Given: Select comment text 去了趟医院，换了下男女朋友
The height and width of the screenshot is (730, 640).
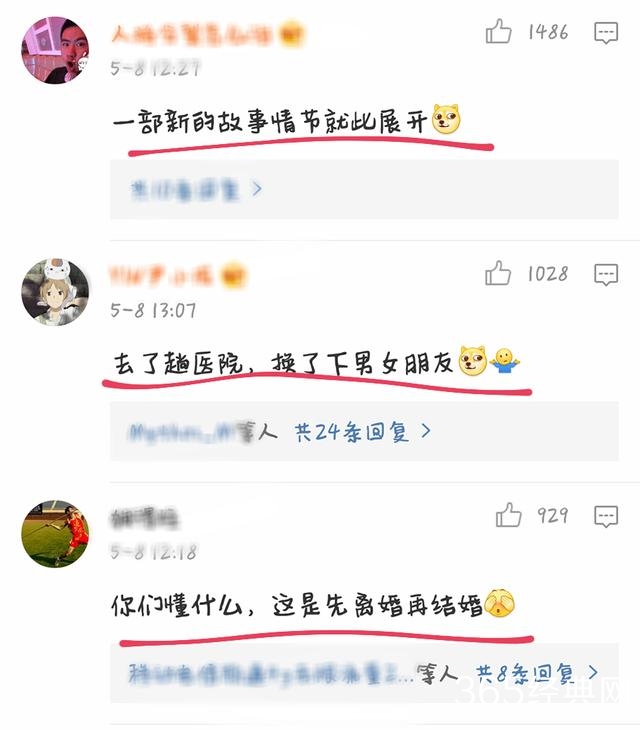Looking at the screenshot, I should [x=283, y=363].
